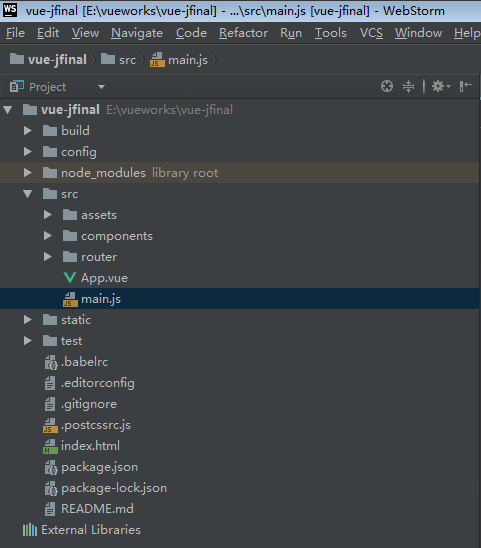Click the WebStorm WS logo in title bar
The width and height of the screenshot is (481, 548).
(10, 10)
